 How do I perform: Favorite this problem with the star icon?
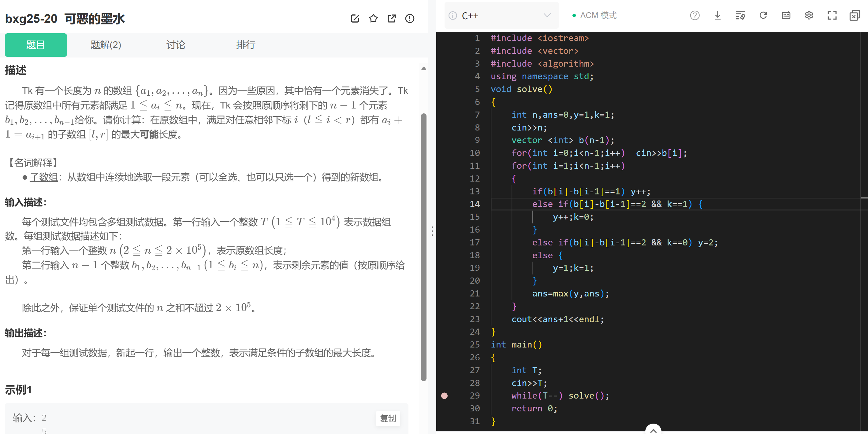(x=373, y=19)
